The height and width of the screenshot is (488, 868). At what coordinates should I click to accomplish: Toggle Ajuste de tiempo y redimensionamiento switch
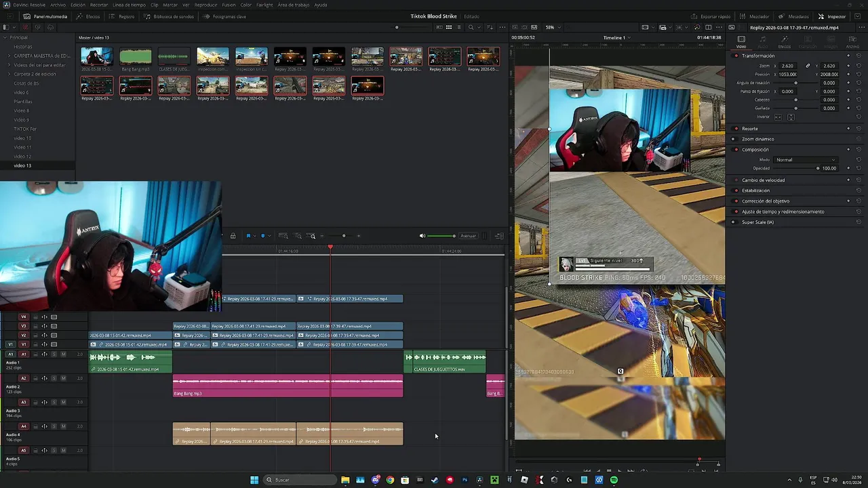click(x=733, y=211)
